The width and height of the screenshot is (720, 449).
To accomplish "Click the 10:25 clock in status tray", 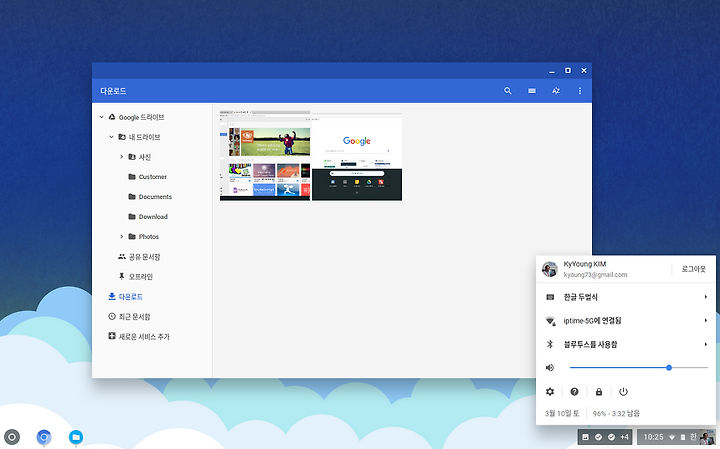I will point(653,437).
